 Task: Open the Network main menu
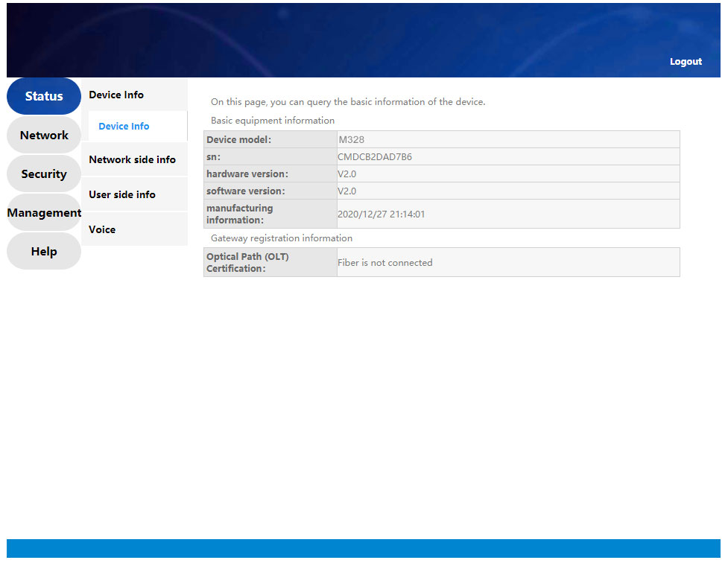(x=44, y=135)
